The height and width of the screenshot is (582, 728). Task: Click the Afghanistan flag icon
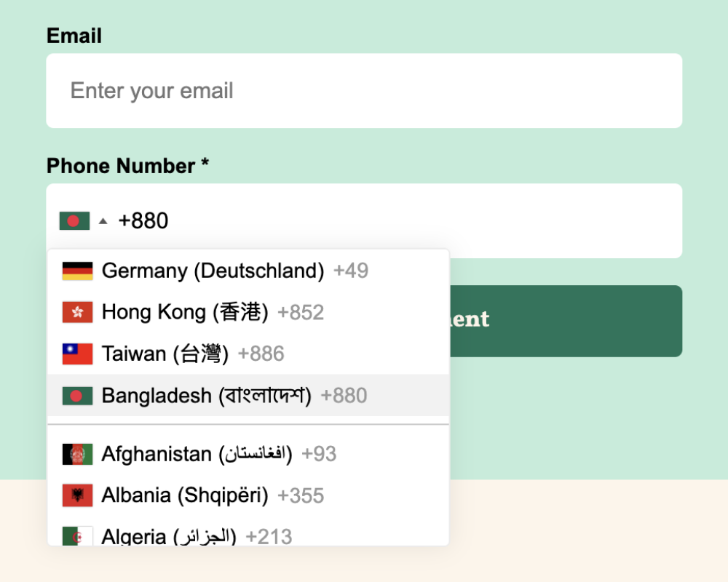[77, 454]
